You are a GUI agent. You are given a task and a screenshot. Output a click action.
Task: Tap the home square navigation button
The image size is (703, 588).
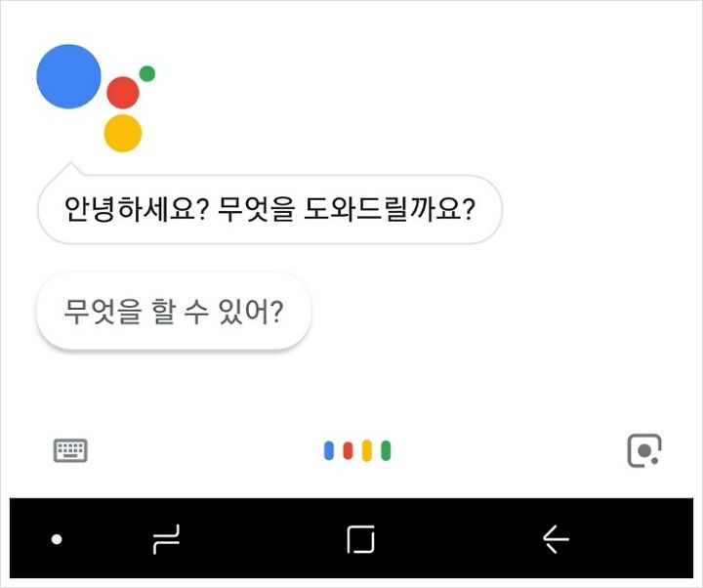pos(361,538)
